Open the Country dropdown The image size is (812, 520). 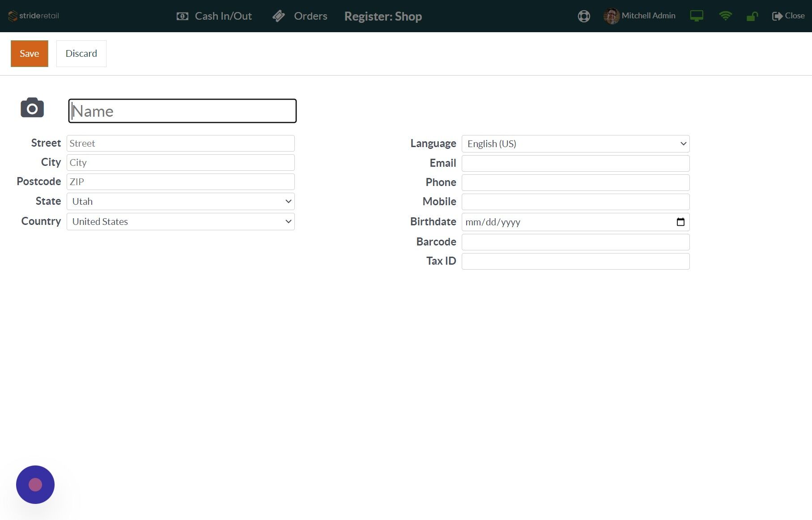[x=180, y=221]
